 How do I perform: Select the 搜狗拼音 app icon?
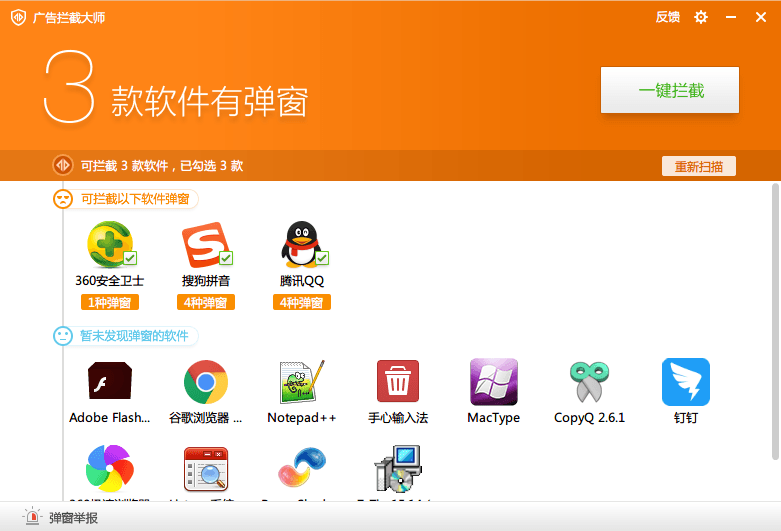(x=203, y=245)
